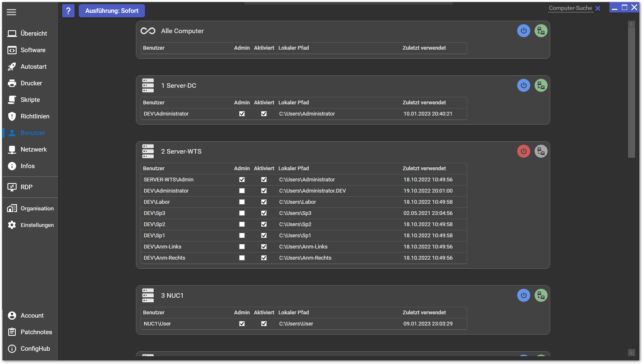Open Einstellungen page
This screenshot has height=364, width=643.
30,225
